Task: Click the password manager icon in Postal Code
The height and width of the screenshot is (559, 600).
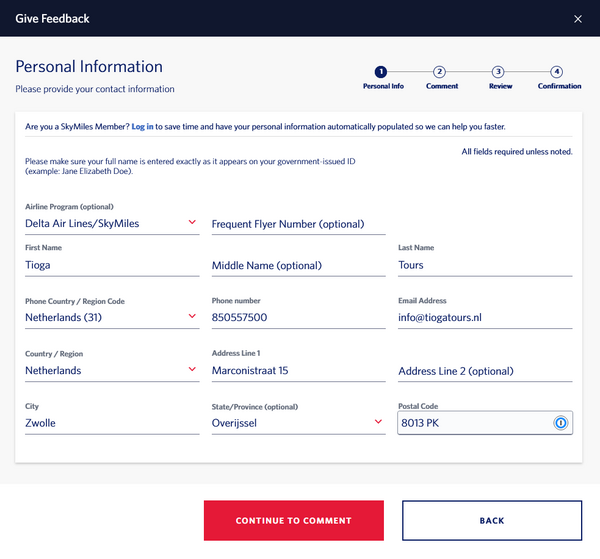Action: (561, 423)
